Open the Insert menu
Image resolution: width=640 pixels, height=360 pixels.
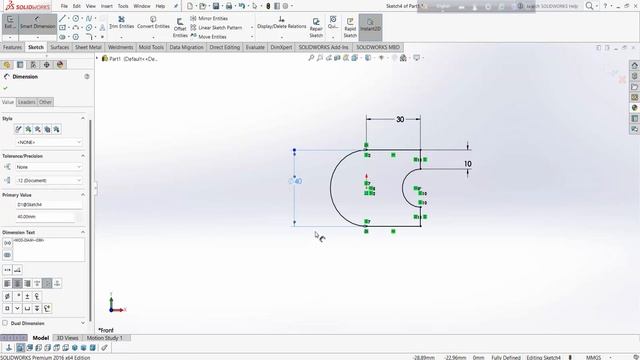click(107, 6)
